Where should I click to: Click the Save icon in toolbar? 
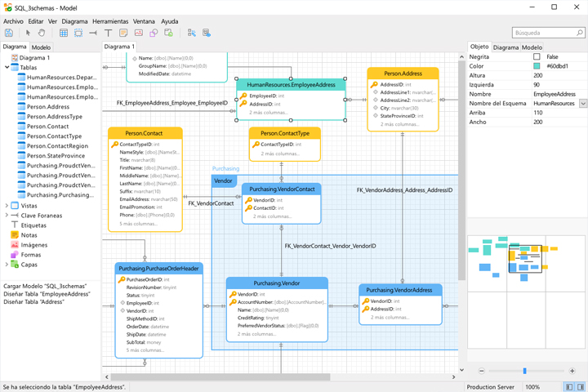point(9,33)
